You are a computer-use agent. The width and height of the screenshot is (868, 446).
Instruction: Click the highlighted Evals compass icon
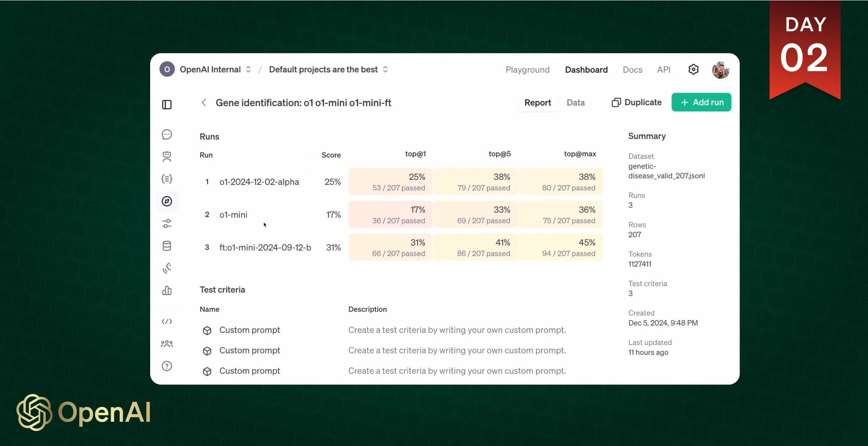click(x=167, y=201)
